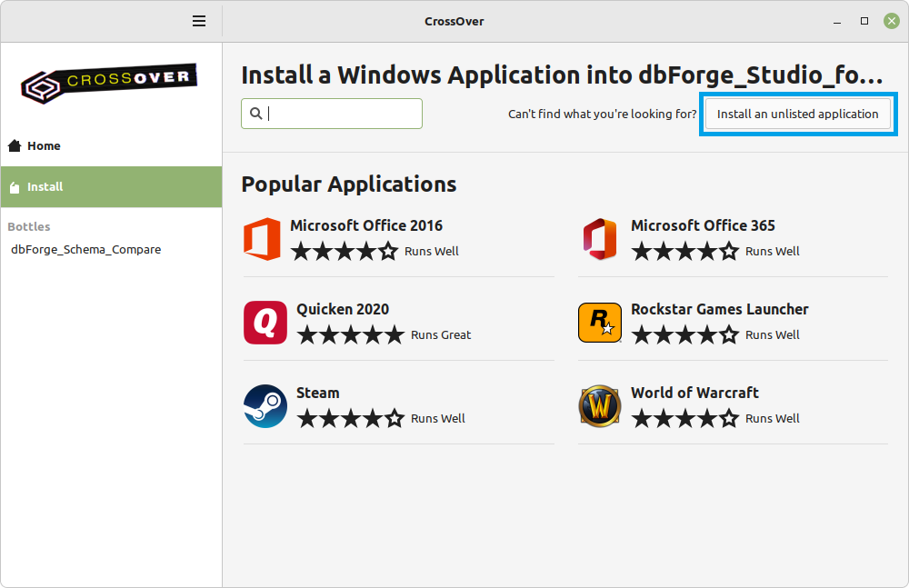
Task: Click the Quicken 2020 icon
Action: tap(265, 323)
